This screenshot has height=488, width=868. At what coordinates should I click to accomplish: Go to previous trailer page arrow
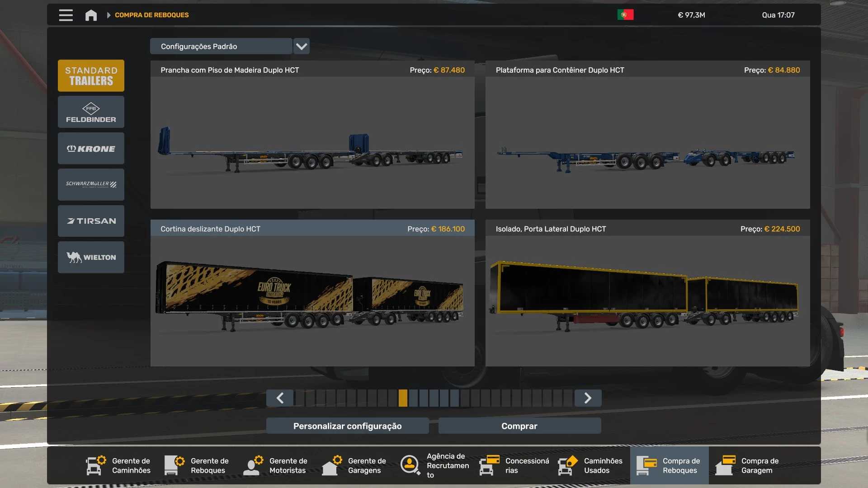[x=280, y=398]
